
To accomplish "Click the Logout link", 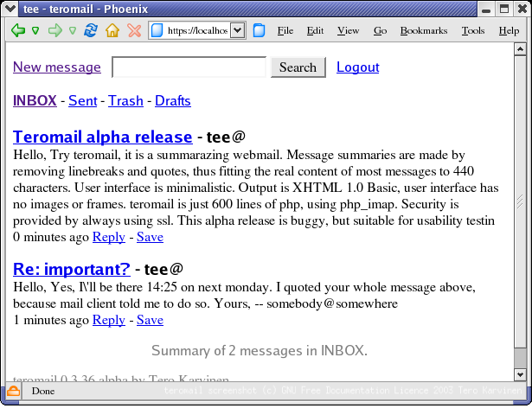I will tap(357, 67).
